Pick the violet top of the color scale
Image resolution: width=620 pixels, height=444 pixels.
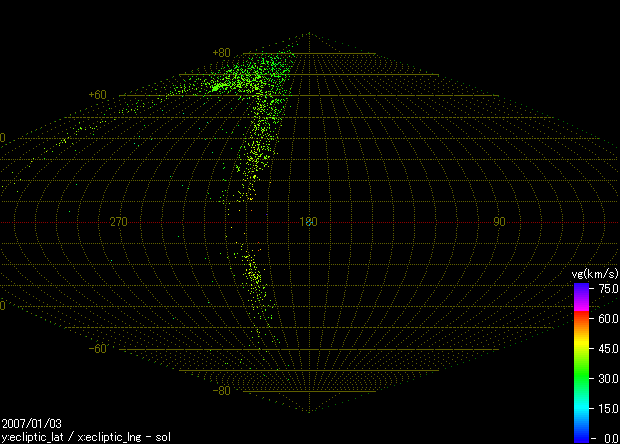tap(580, 288)
